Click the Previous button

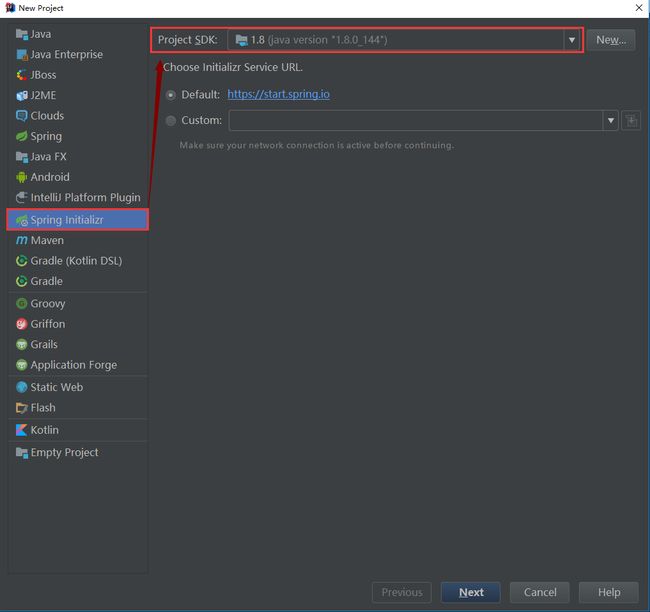click(402, 593)
